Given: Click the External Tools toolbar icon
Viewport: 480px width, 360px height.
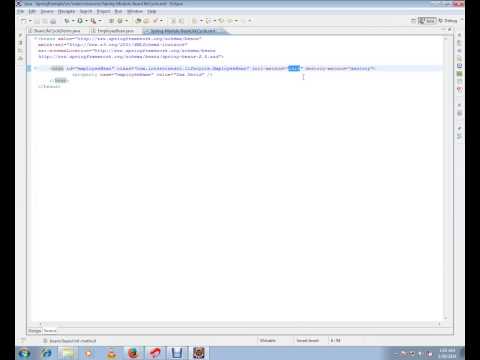Looking at the screenshot, I should tap(94, 21).
